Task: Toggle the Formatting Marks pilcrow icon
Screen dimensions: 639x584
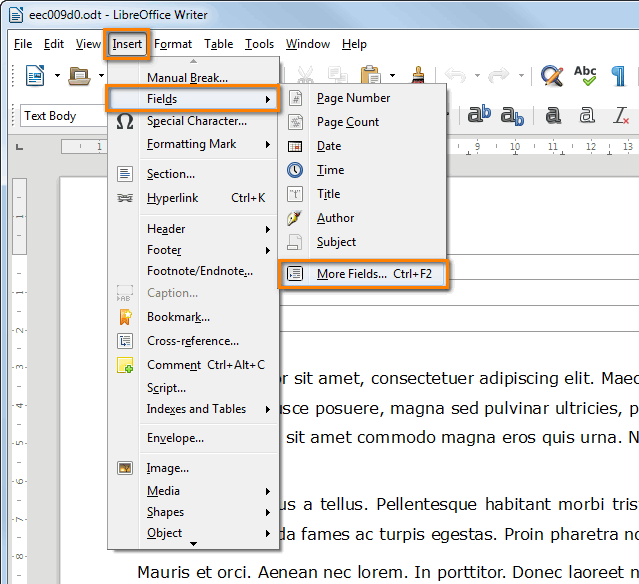Action: pos(619,75)
